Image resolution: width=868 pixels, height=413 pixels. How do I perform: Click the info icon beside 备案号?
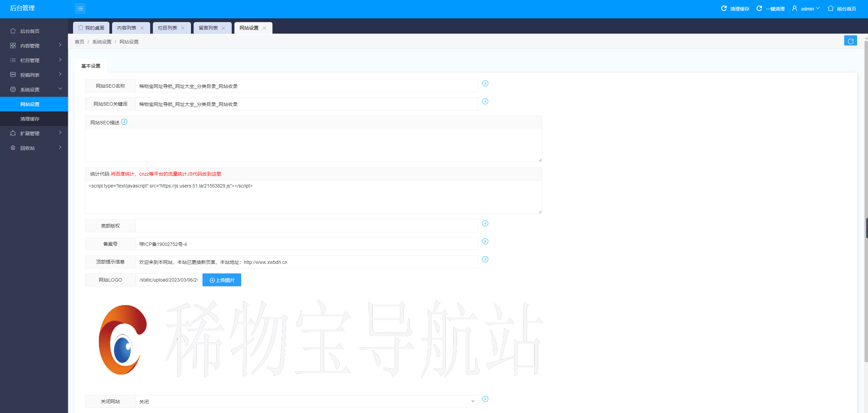point(485,241)
